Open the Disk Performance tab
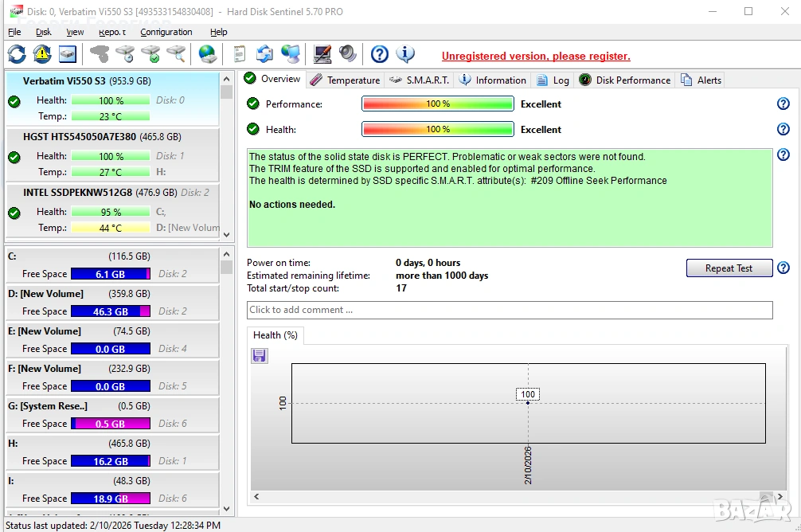The image size is (801, 532). (x=625, y=80)
